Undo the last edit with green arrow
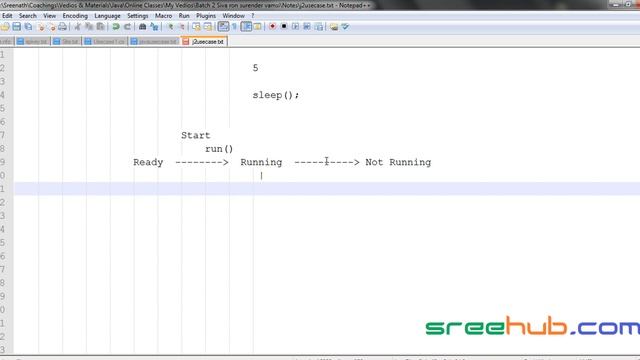 pos(116,27)
